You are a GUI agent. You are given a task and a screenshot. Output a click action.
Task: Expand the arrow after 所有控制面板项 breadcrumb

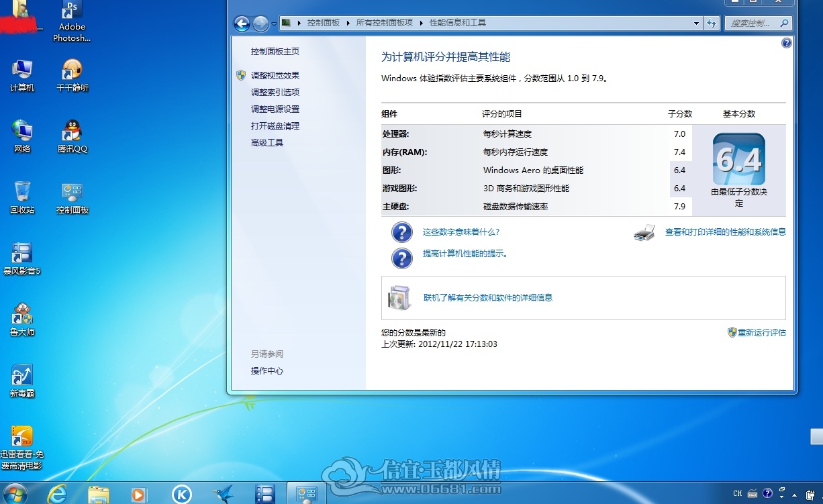(422, 23)
